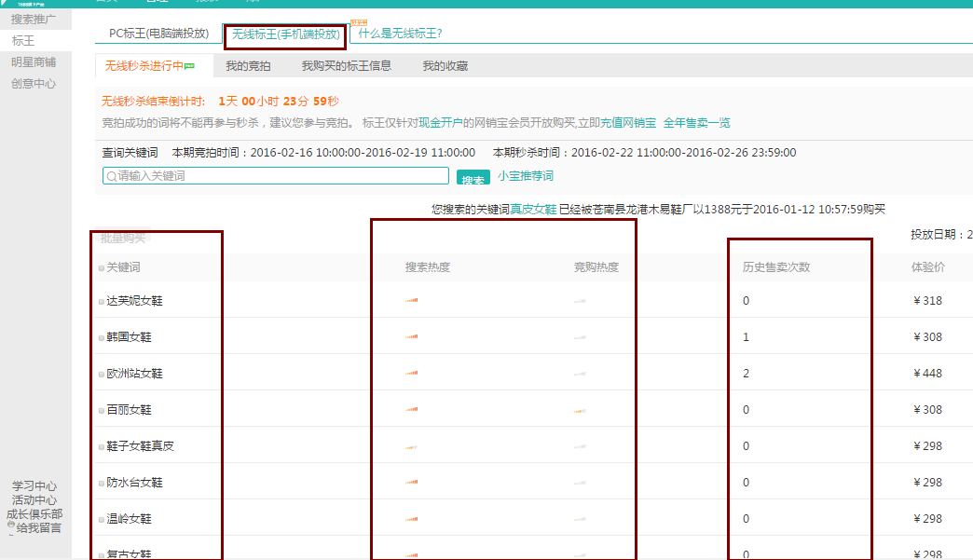Click the bidding heat indicator for 韩国女鞋
The height and width of the screenshot is (560, 973).
pos(580,337)
